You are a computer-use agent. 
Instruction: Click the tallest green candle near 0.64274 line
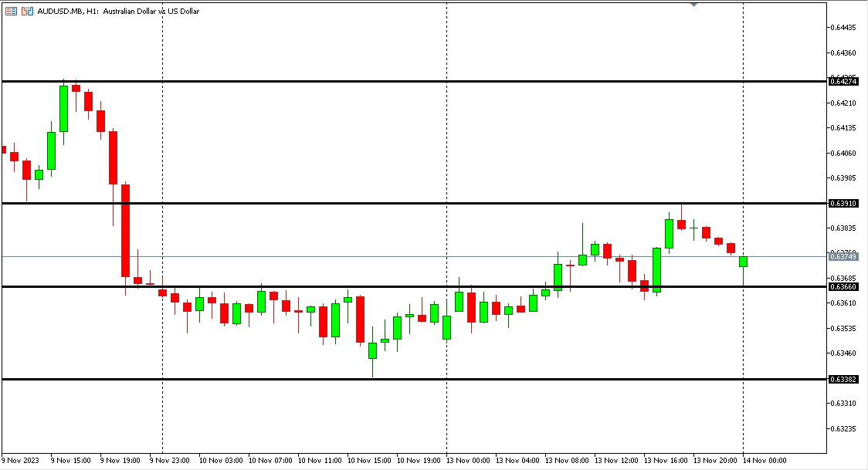[x=63, y=108]
